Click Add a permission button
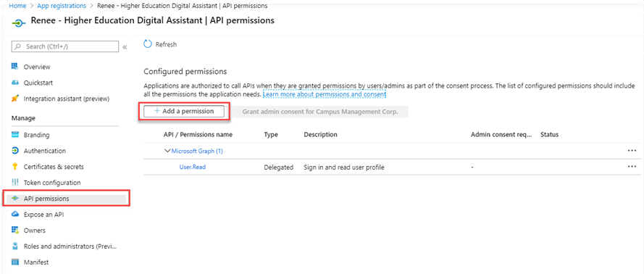Image resolution: width=644 pixels, height=274 pixels. click(x=184, y=112)
